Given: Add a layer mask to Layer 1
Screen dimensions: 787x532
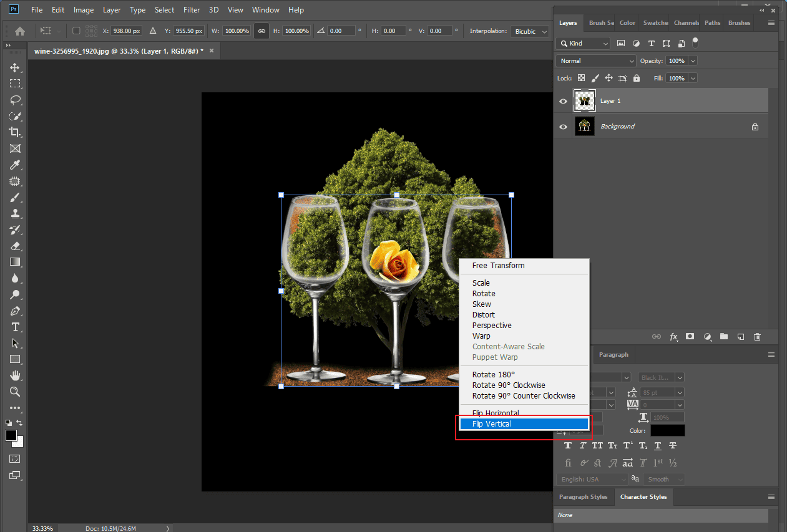Looking at the screenshot, I should point(690,336).
